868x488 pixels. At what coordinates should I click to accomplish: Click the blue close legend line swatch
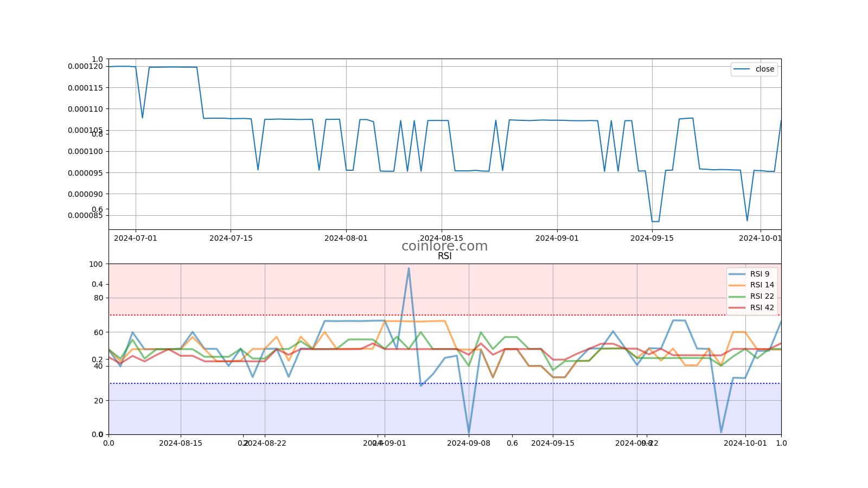point(742,69)
